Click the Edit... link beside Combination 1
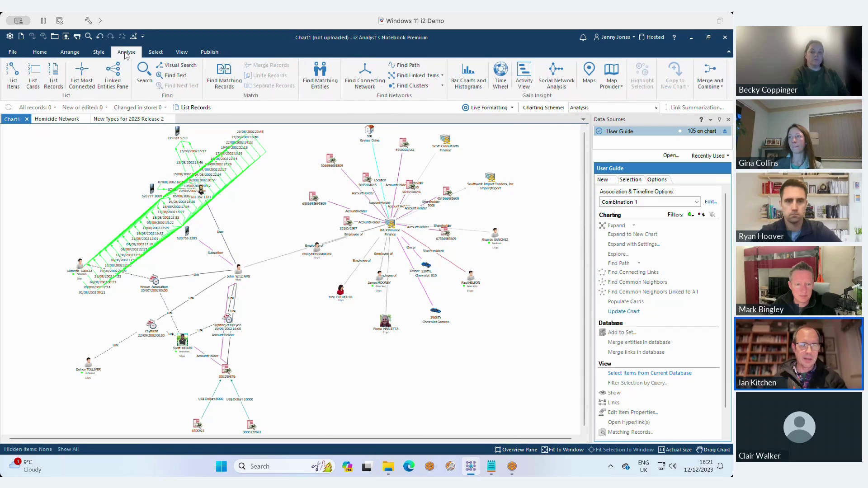 point(711,202)
